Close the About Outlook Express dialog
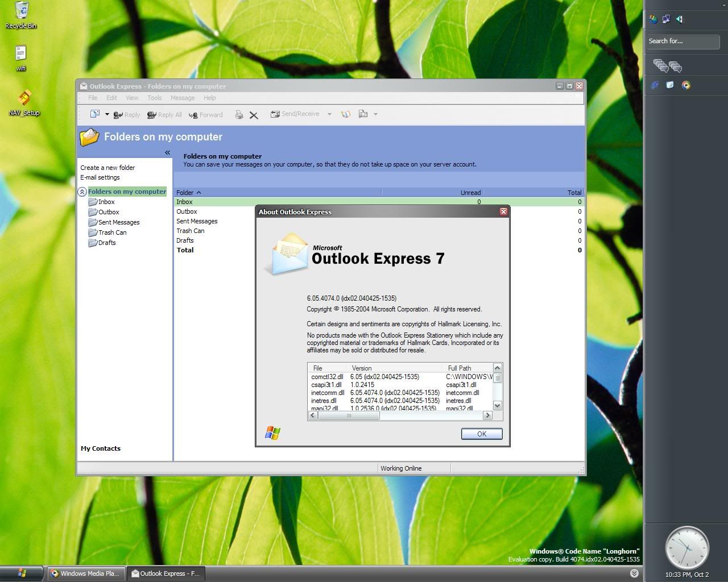Image resolution: width=728 pixels, height=582 pixels. 503,211
